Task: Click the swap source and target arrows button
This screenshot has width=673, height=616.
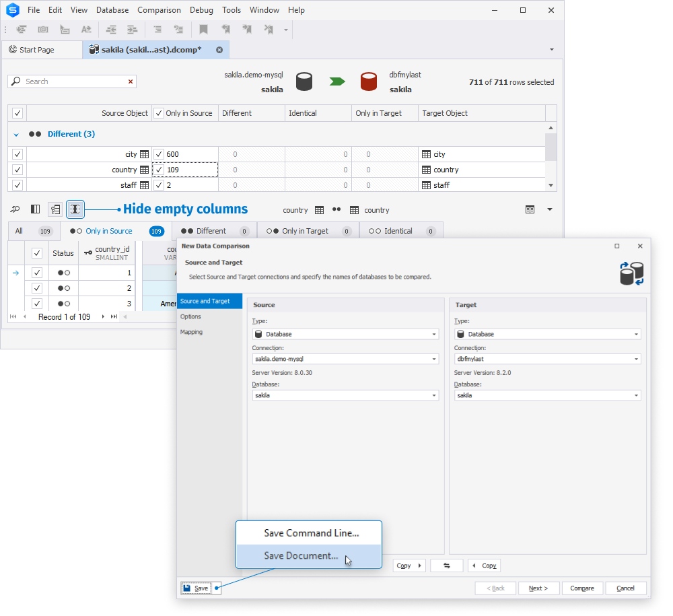Action: [446, 566]
